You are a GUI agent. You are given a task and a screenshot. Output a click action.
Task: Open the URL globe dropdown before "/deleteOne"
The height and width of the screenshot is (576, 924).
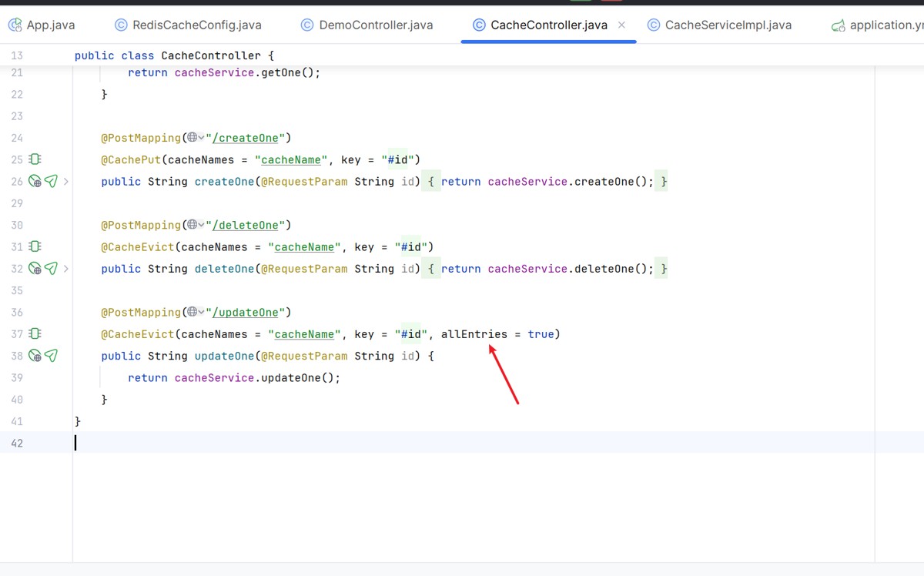(x=195, y=225)
